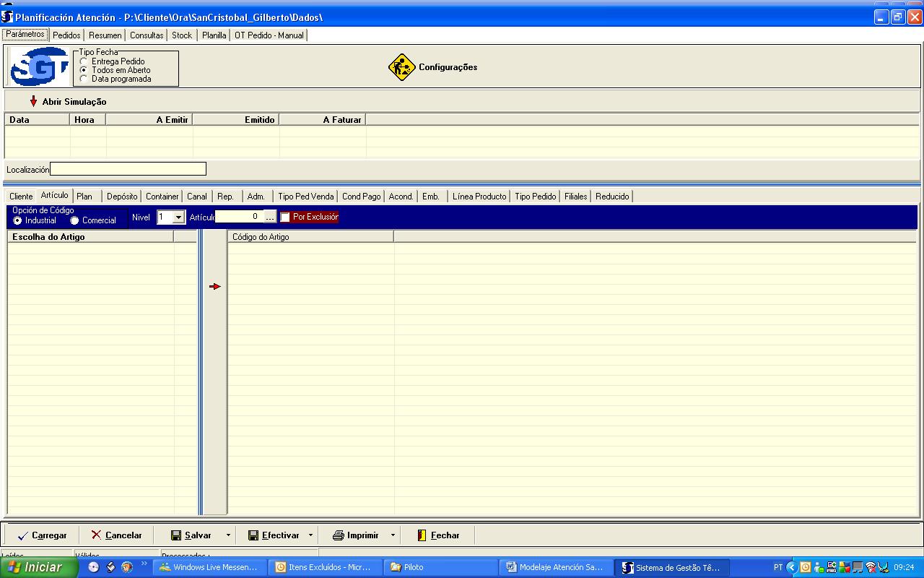Open Configurações with the worker sign icon
This screenshot has height=578, width=924.
(402, 67)
